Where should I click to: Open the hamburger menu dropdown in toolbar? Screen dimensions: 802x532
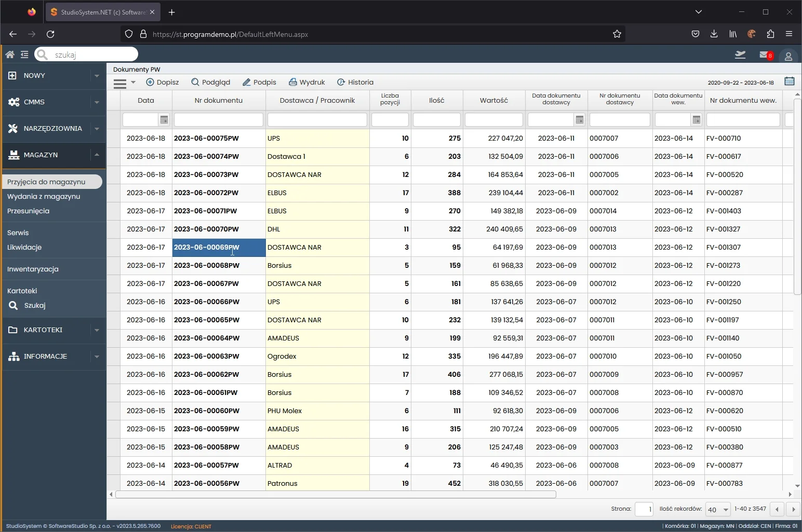click(124, 83)
